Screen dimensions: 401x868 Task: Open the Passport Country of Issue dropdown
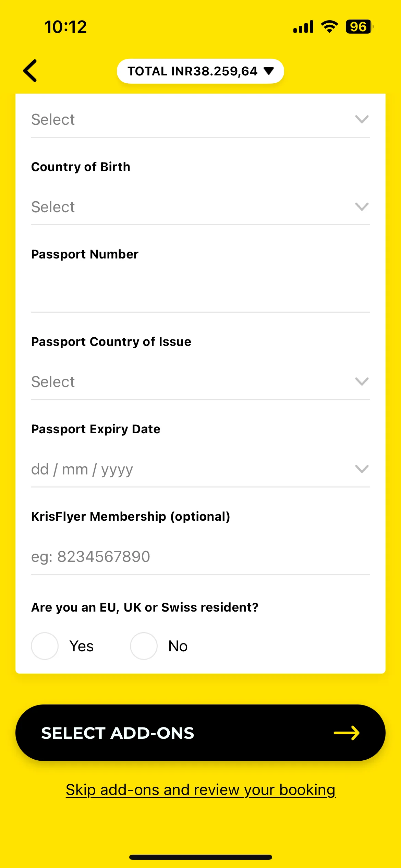click(x=200, y=382)
